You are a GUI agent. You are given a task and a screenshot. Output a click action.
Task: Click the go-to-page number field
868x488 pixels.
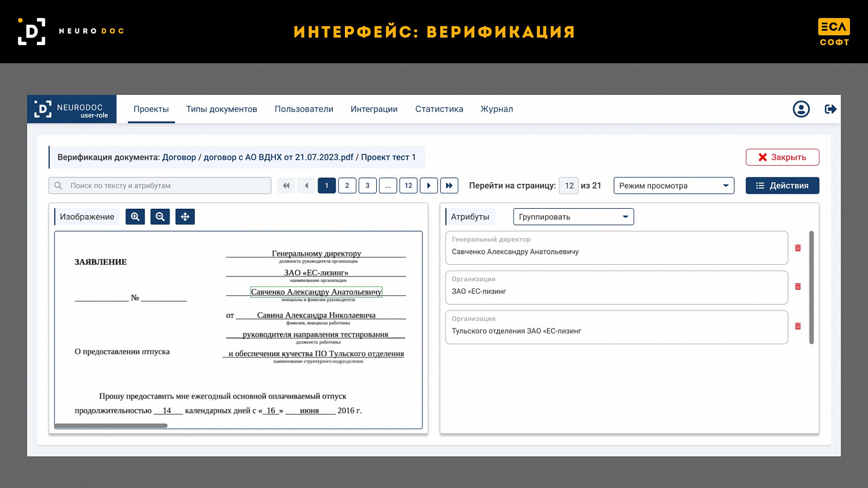pyautogui.click(x=569, y=186)
